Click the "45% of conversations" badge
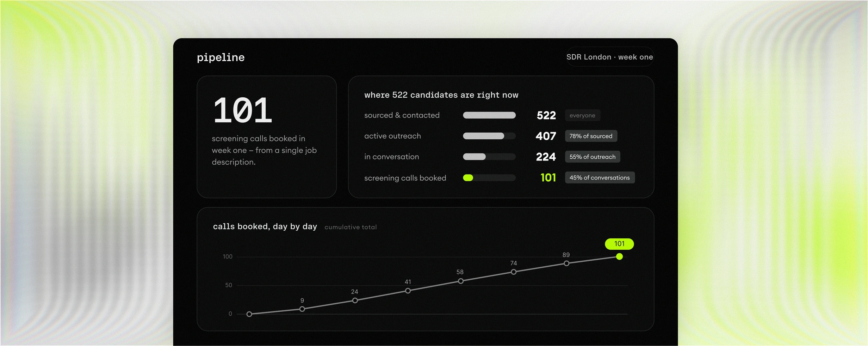The image size is (868, 346). click(x=600, y=178)
